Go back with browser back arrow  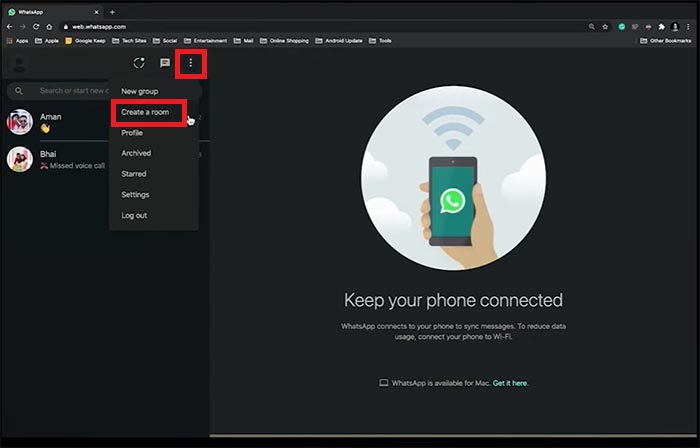[9, 27]
